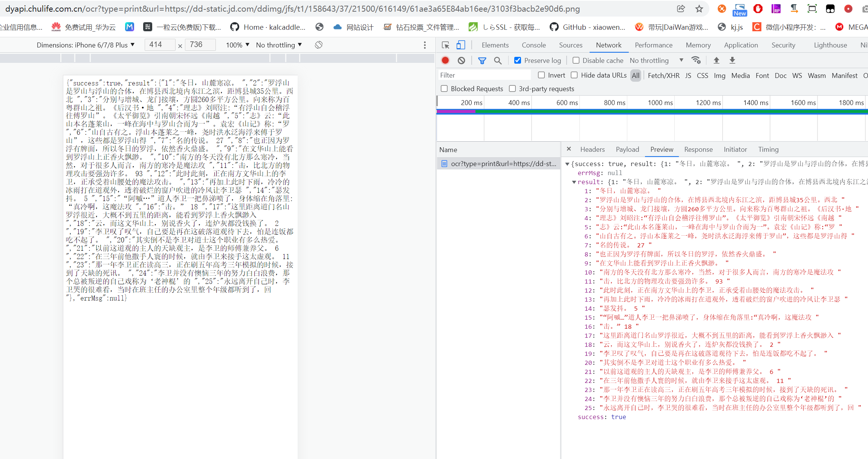Filter requests by Fetch/XHR

tap(664, 75)
